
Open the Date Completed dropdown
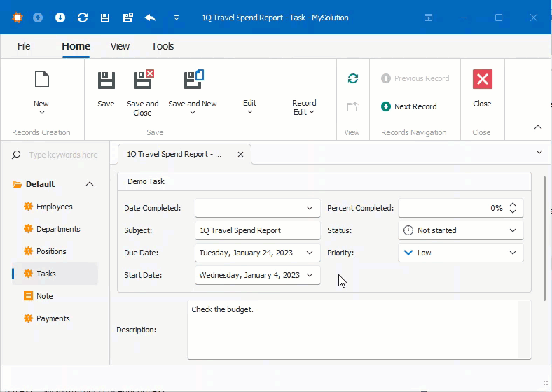click(x=310, y=208)
